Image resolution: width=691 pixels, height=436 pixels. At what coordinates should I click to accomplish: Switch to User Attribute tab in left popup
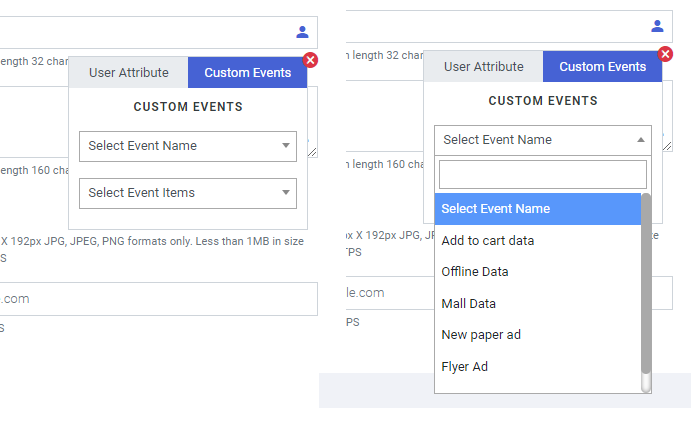click(128, 72)
